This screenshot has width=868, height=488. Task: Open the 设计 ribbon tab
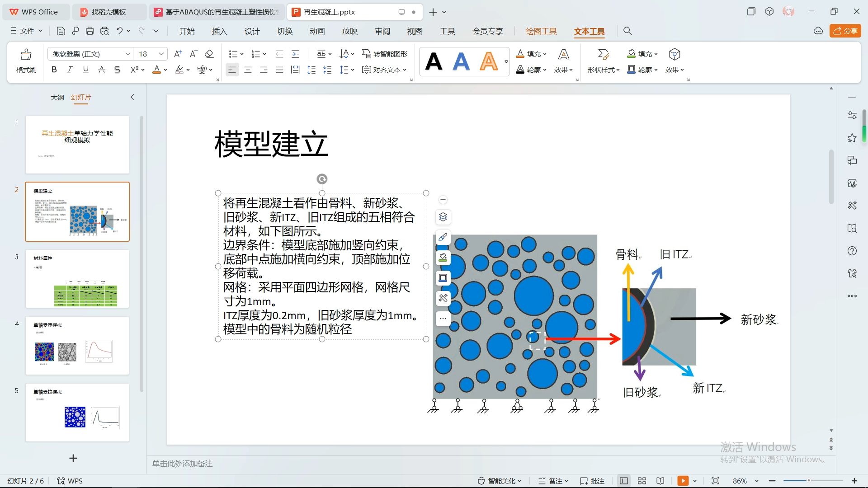[252, 31]
